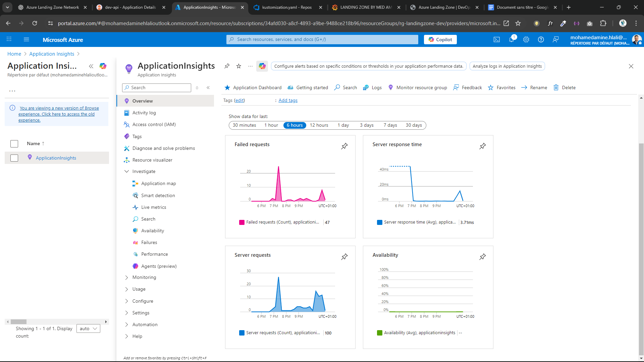Expand the Monitoring section
644x362 pixels.
144,277
